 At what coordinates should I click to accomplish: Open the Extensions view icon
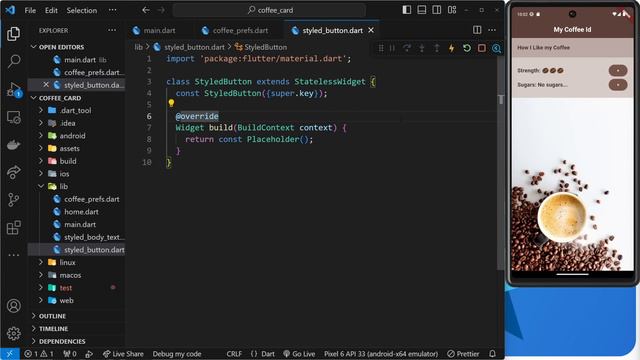[x=13, y=227]
